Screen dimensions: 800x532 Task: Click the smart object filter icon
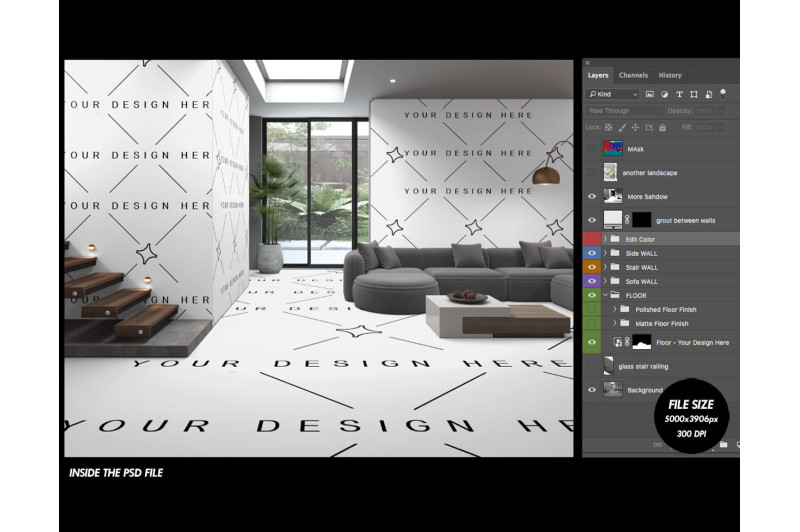(707, 94)
